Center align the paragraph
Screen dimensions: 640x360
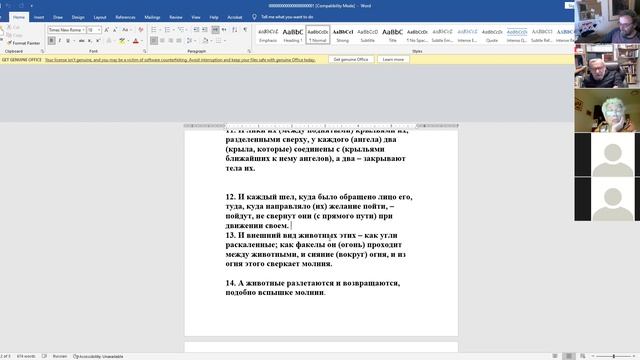pyautogui.click(x=162, y=40)
